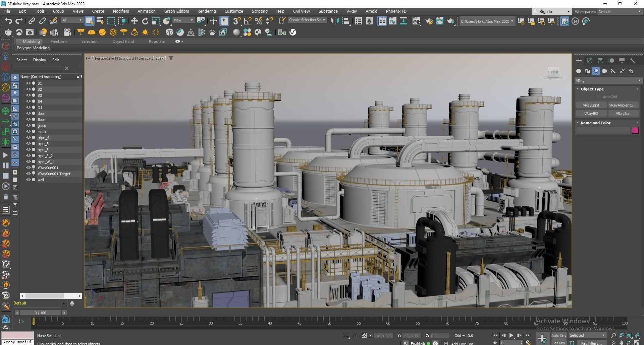
Task: Hide the glass object eye icon
Action: [29, 125]
